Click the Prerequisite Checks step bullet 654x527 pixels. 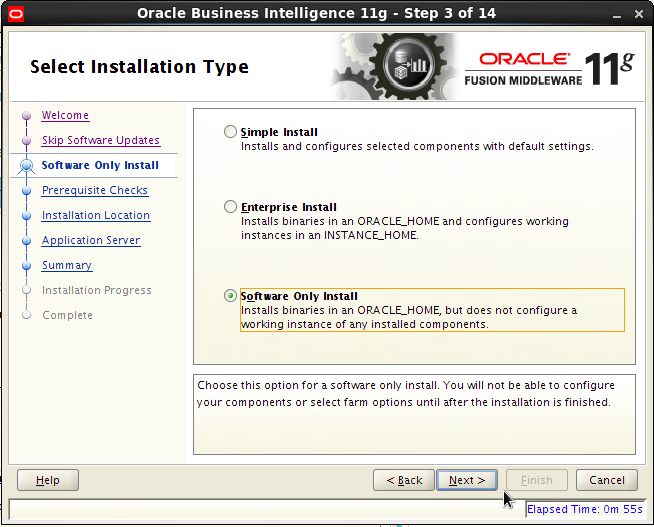[x=27, y=191]
